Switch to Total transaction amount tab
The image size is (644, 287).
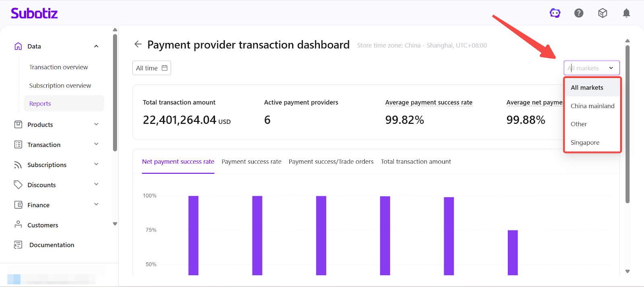click(416, 162)
